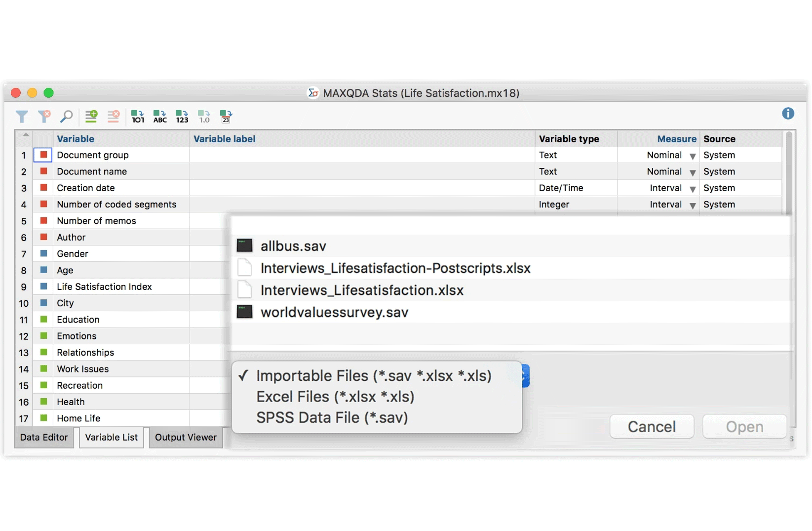
Task: Choose Importable Files (*.sav *.xlsx *.xls) option
Action: (374, 375)
